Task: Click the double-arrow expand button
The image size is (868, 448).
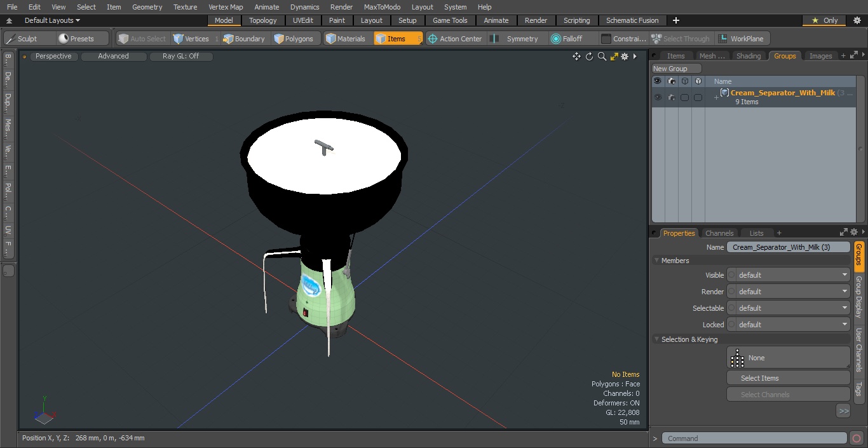Action: (843, 411)
